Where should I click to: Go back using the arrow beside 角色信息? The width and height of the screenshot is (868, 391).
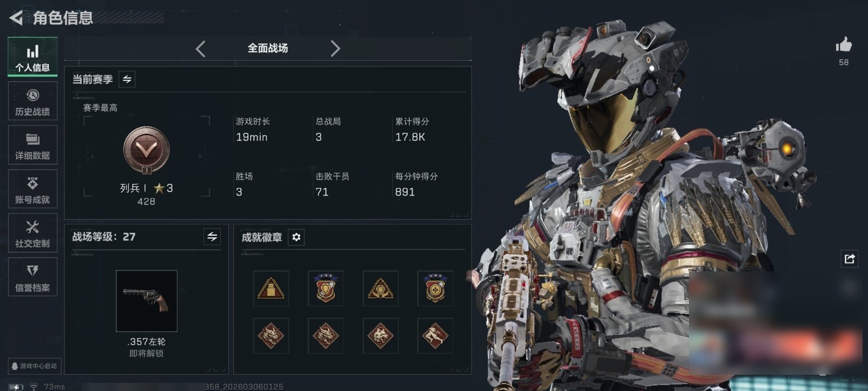pos(16,18)
